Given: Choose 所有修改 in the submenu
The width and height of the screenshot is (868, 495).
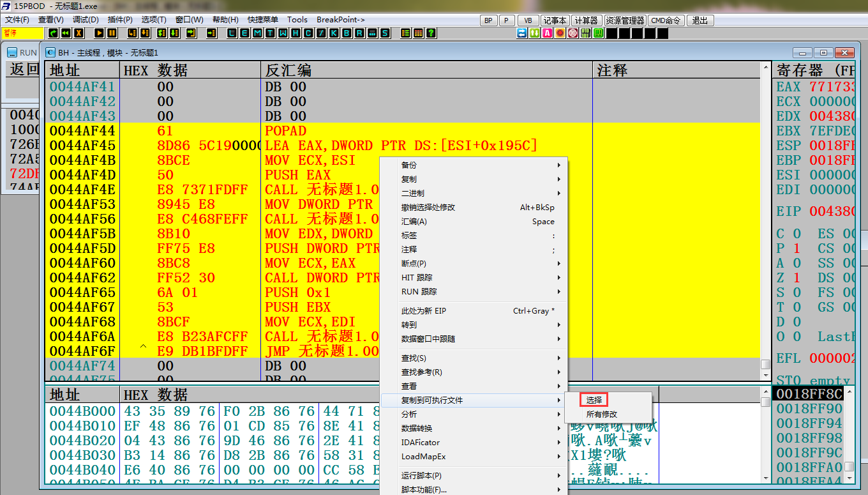Looking at the screenshot, I should click(602, 414).
